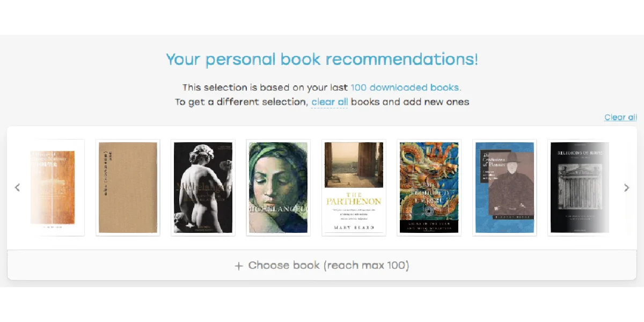Click 'books and add new ones' text

point(410,102)
